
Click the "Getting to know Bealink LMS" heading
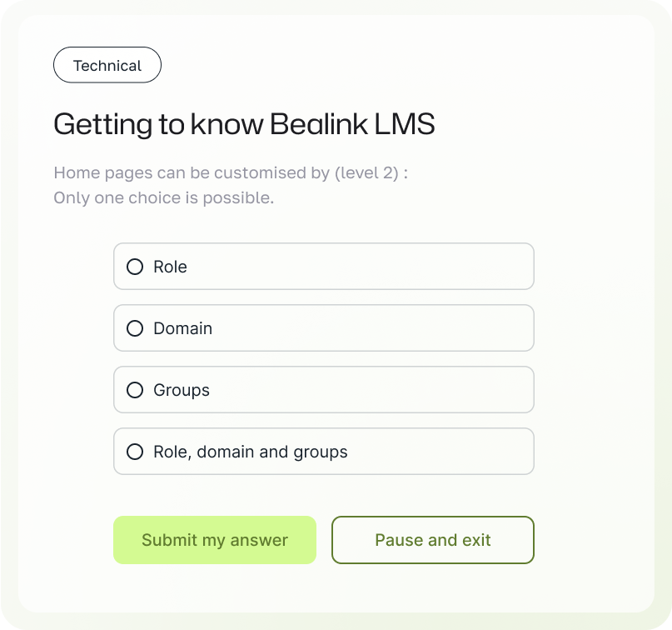[244, 125]
